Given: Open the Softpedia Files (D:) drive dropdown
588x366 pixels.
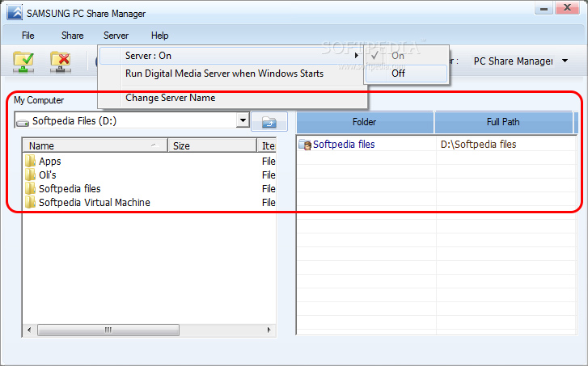Looking at the screenshot, I should tap(242, 121).
